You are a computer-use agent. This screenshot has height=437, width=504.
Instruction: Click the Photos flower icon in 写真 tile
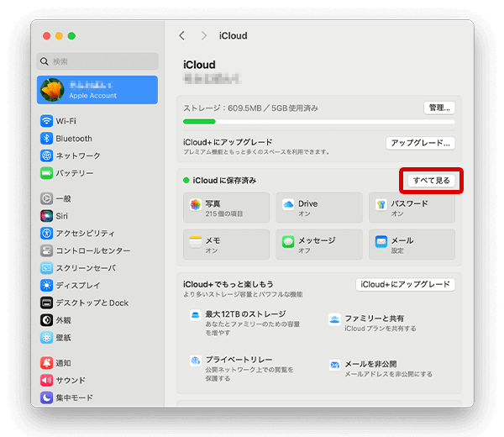click(x=196, y=204)
